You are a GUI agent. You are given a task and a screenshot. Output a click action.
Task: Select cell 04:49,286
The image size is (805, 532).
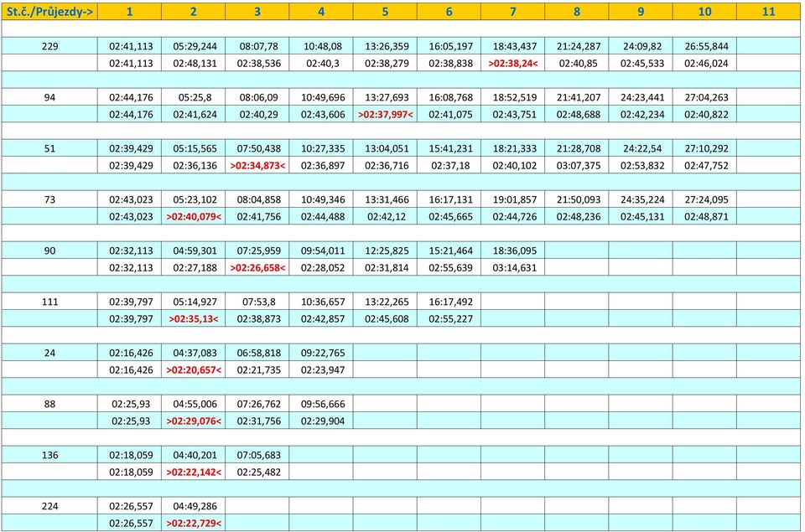coord(195,506)
